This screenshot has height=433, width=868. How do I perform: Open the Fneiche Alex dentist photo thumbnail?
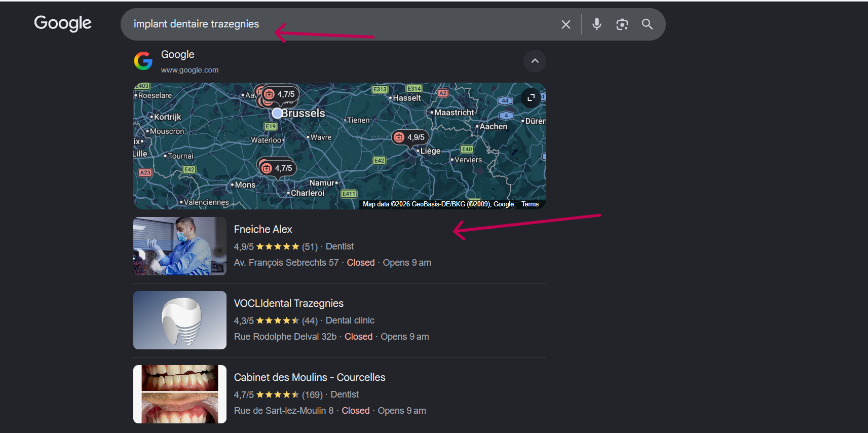click(180, 246)
